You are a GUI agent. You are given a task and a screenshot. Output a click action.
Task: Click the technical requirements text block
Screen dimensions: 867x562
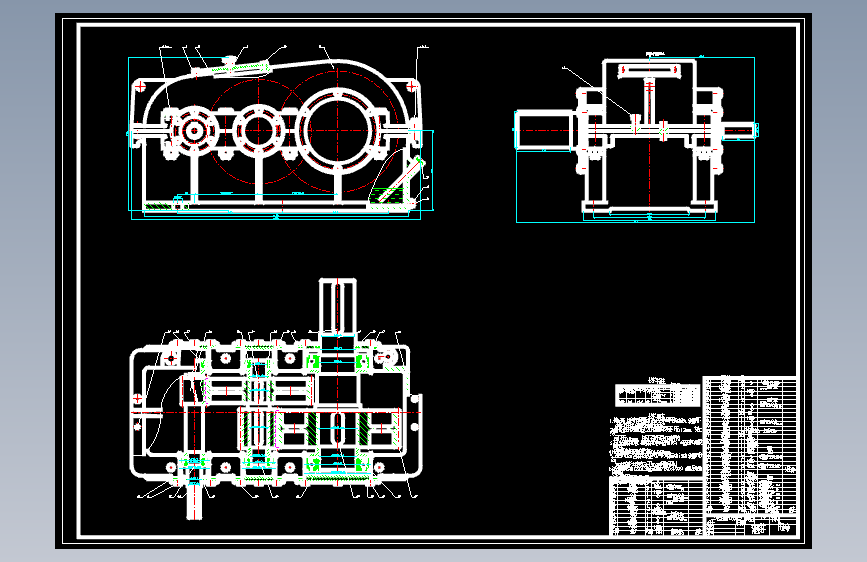tap(656, 444)
